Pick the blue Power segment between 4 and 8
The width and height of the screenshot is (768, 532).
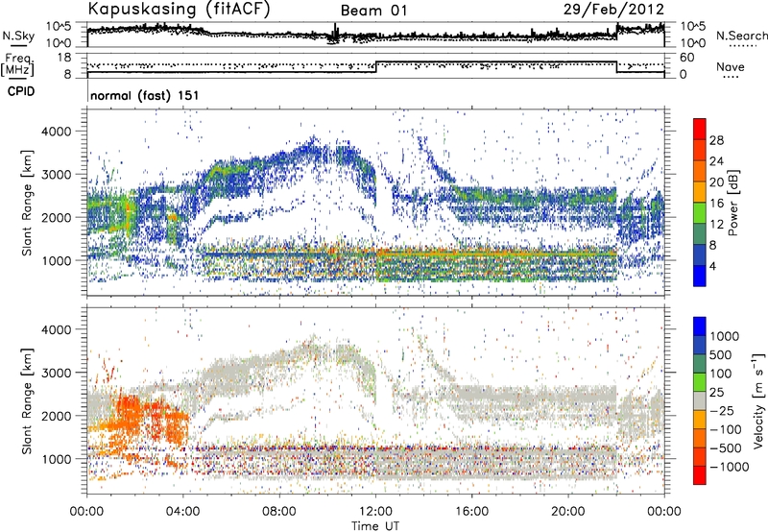click(x=700, y=255)
